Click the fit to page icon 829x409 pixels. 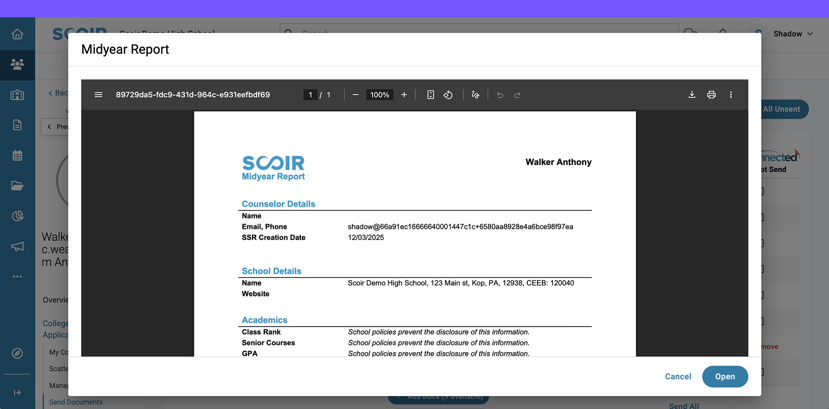pos(430,95)
